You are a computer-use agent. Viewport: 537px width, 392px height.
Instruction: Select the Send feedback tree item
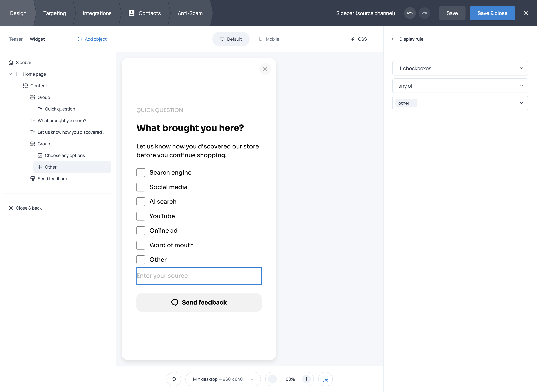coord(49,179)
